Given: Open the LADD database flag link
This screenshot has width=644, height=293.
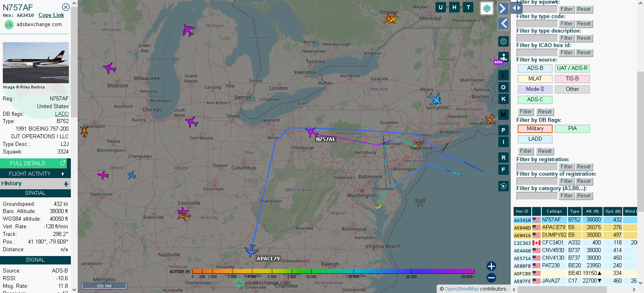Looking at the screenshot, I should pos(62,114).
